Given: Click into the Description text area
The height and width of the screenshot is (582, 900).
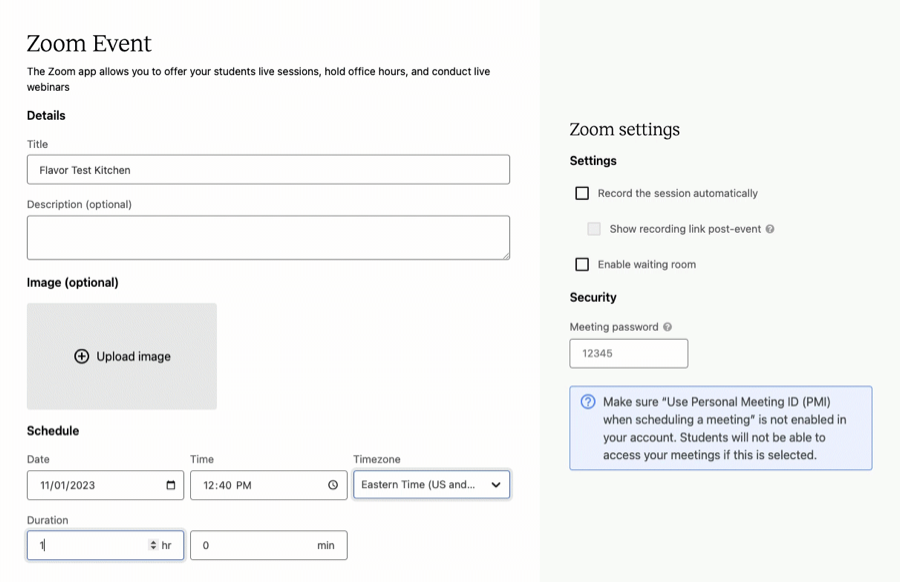Looking at the screenshot, I should coord(268,238).
